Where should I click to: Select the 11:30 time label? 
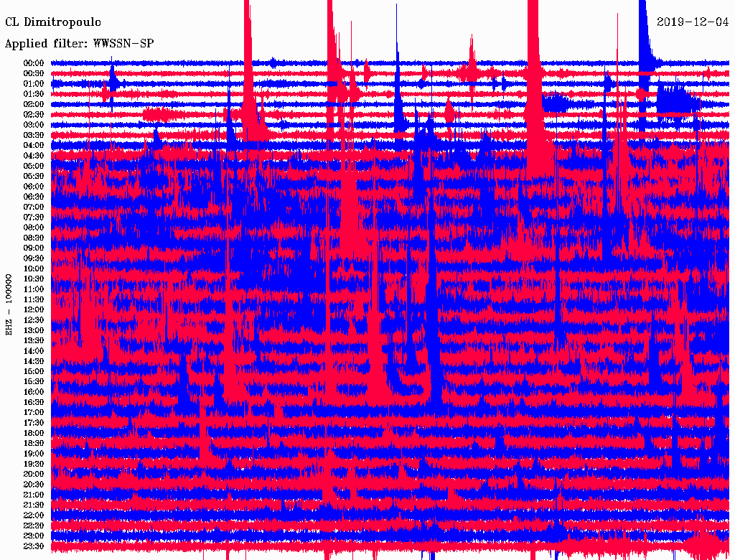(x=33, y=299)
